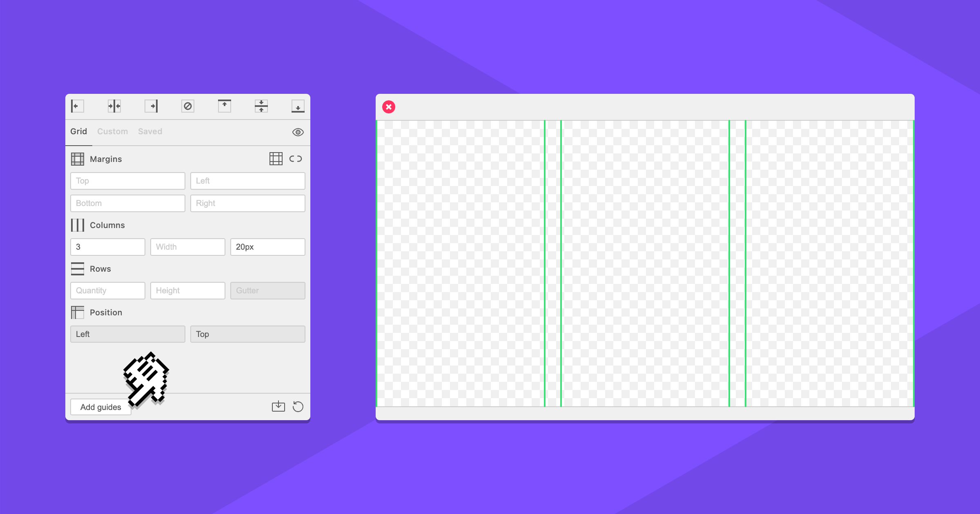Select the vertical center guide icon
The height and width of the screenshot is (514, 980).
pyautogui.click(x=114, y=106)
